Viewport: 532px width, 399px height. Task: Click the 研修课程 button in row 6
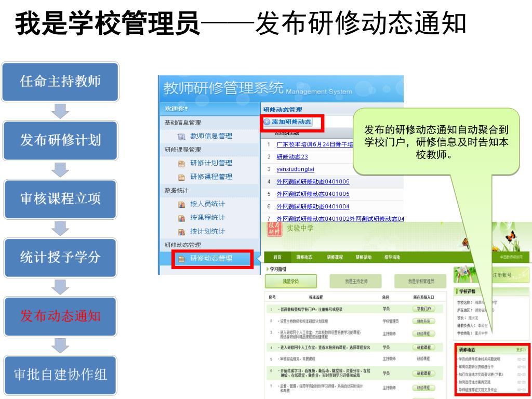pyautogui.click(x=423, y=373)
